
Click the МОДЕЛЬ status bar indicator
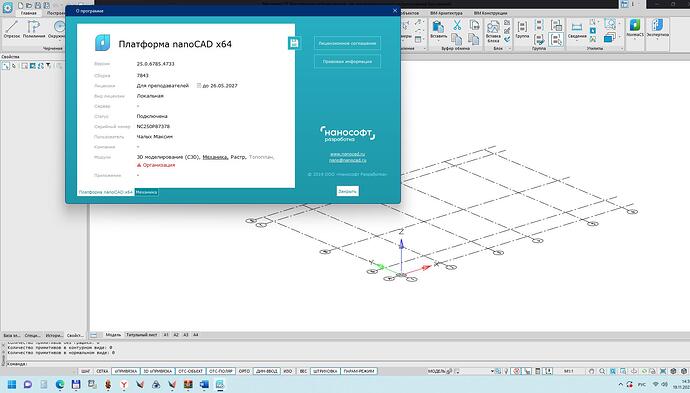click(x=437, y=371)
